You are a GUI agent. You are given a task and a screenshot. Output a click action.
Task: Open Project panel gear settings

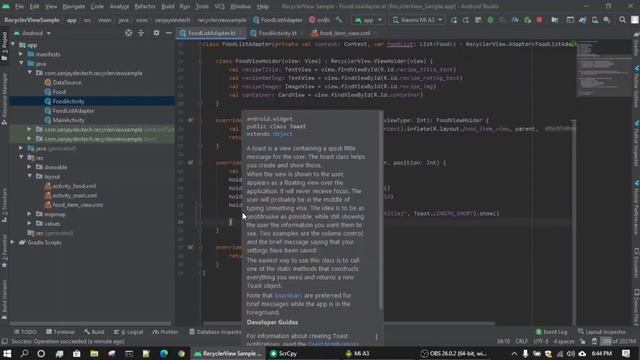coord(156,33)
